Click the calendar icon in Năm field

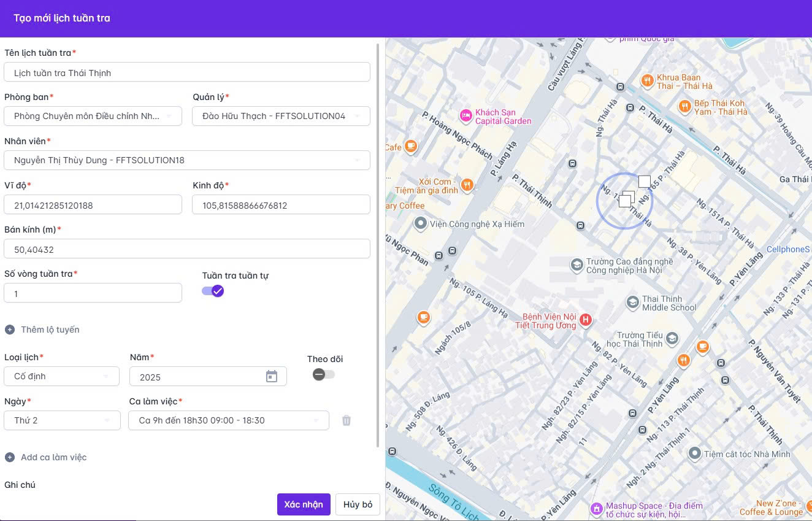click(272, 377)
